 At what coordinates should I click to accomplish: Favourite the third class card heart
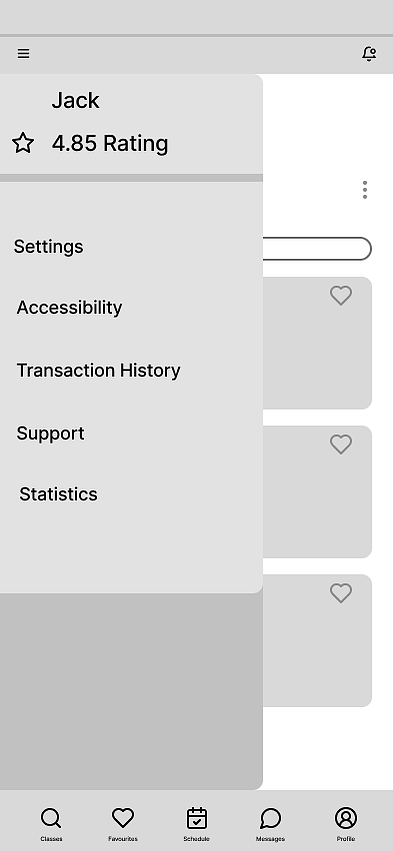click(341, 593)
